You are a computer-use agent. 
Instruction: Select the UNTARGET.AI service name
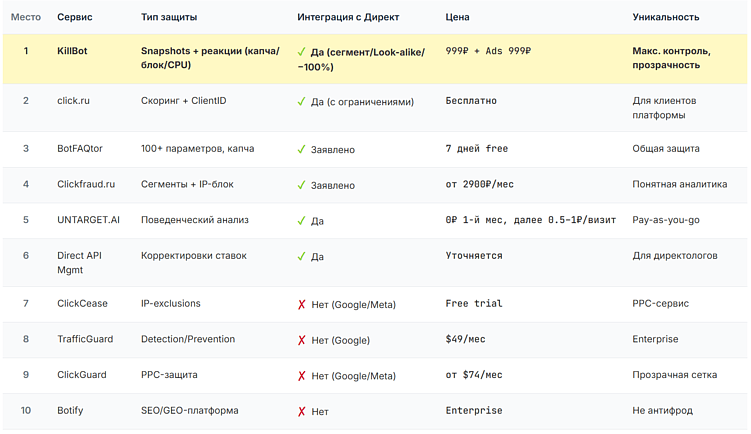click(x=89, y=220)
